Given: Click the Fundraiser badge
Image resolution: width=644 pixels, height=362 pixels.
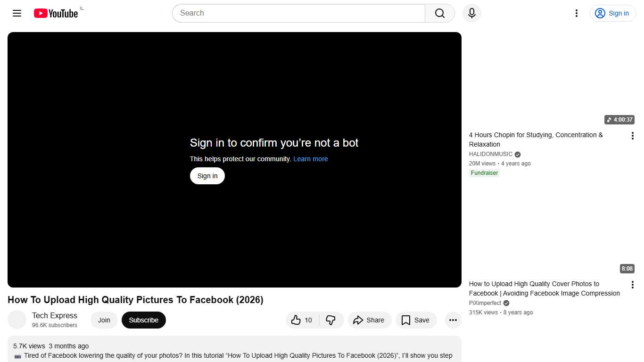Looking at the screenshot, I should [x=484, y=173].
